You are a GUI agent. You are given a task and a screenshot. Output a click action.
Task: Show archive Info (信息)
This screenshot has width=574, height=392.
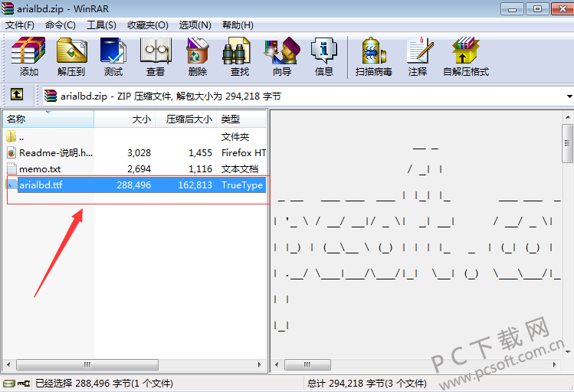(324, 57)
